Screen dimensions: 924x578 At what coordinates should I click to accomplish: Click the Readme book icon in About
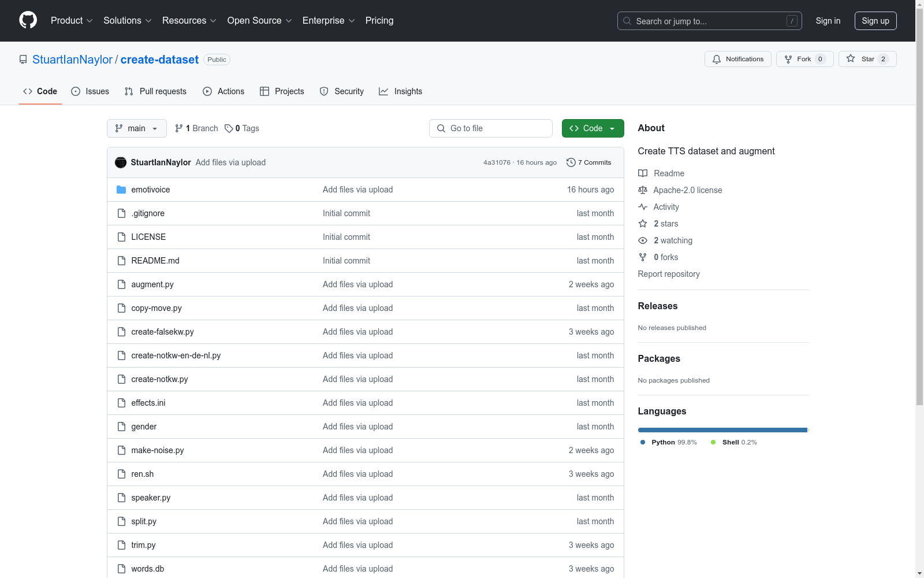pos(643,173)
